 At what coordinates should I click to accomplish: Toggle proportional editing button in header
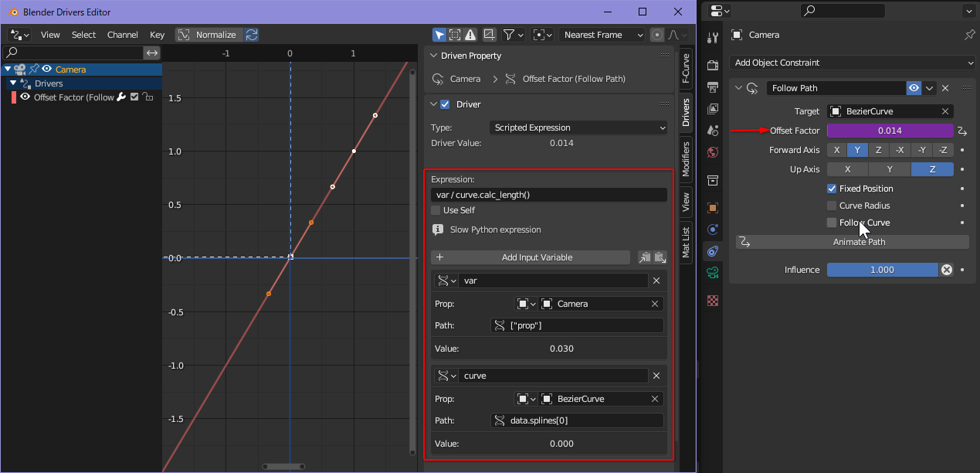(657, 35)
